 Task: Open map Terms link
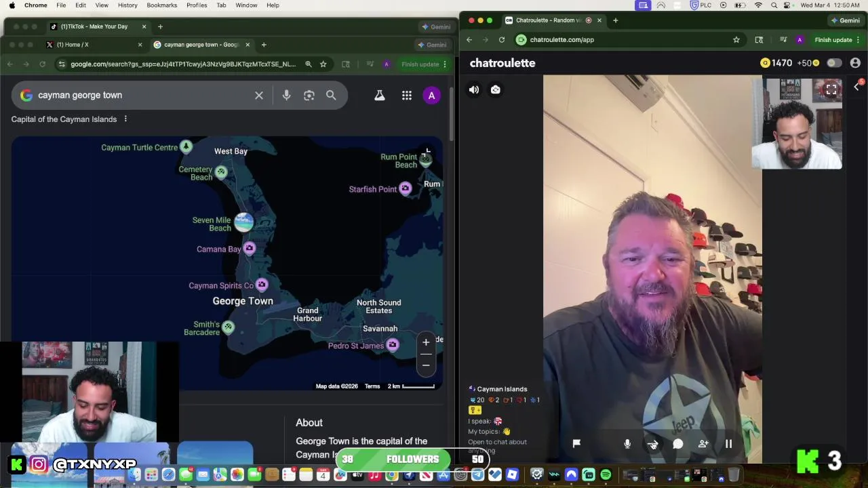(372, 386)
